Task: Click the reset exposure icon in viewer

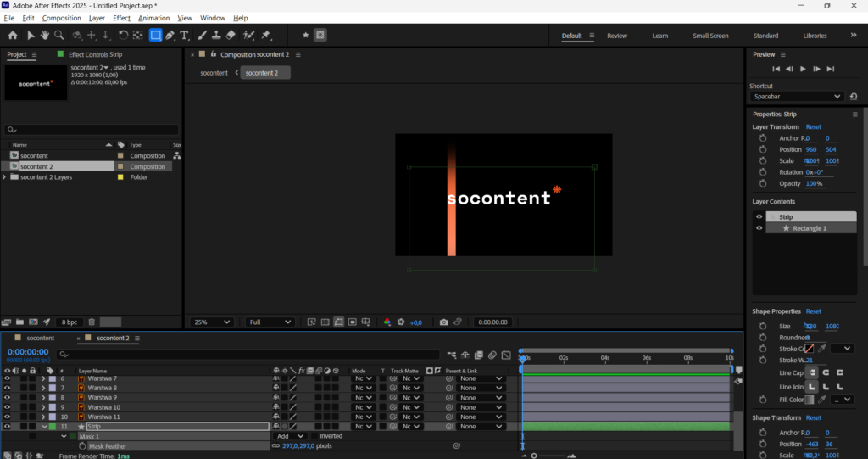Action: [401, 322]
